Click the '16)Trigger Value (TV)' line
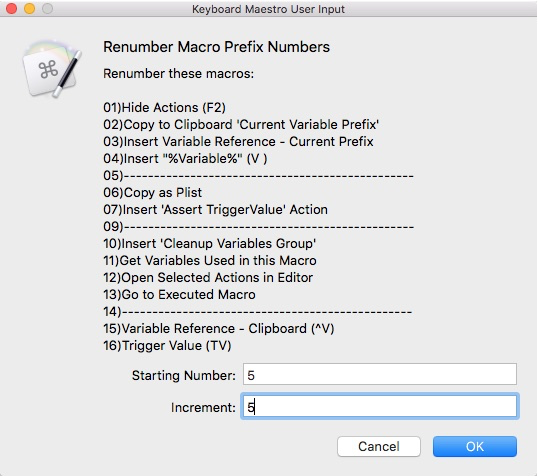Viewport: 538px width, 476px height. tap(167, 346)
